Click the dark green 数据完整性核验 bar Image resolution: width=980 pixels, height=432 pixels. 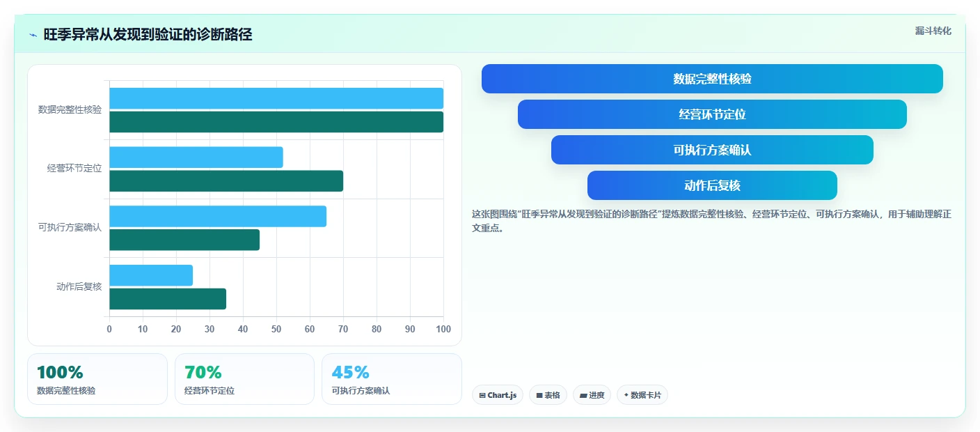coord(276,122)
